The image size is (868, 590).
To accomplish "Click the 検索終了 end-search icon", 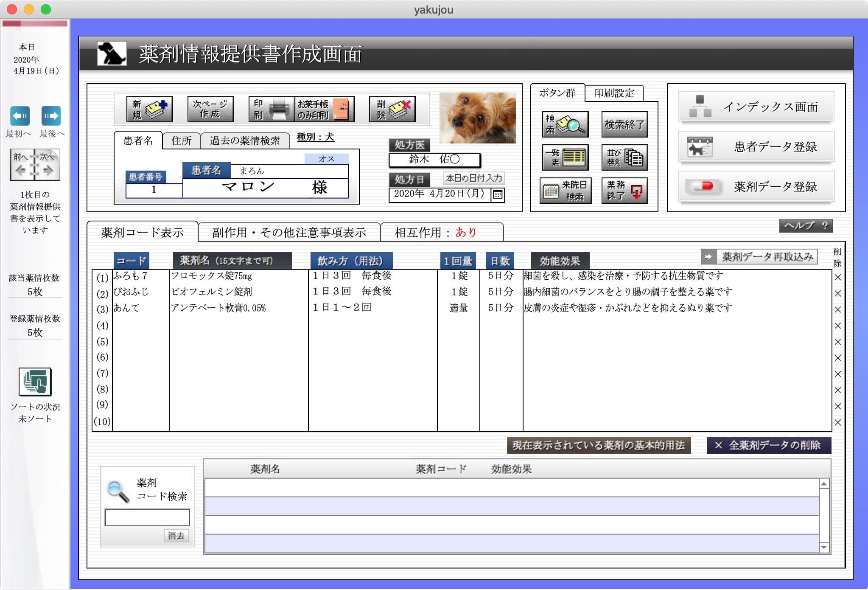I will 624,124.
